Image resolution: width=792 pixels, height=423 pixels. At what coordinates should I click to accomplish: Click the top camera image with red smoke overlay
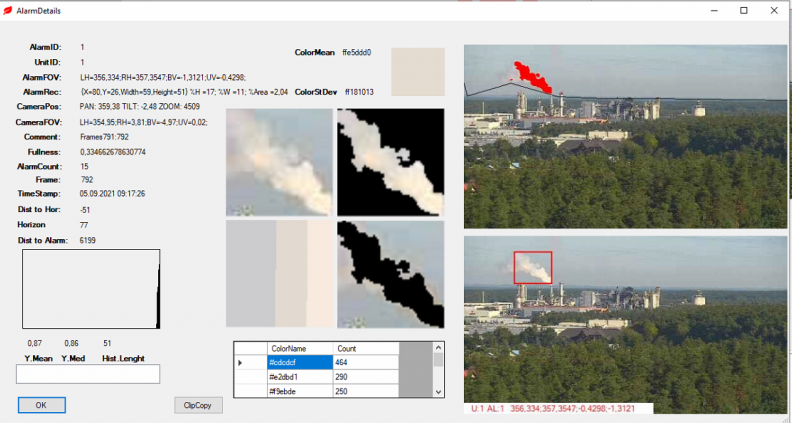pyautogui.click(x=625, y=136)
